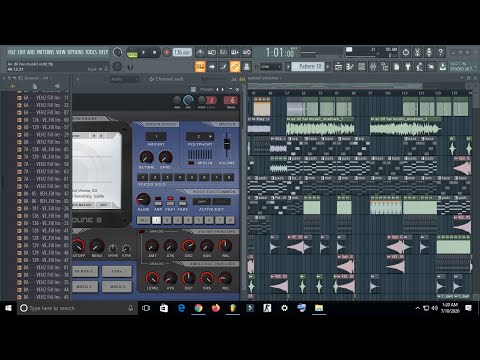480x360 pixels.
Task: Click the tempo field showing 136
Action: point(182,52)
